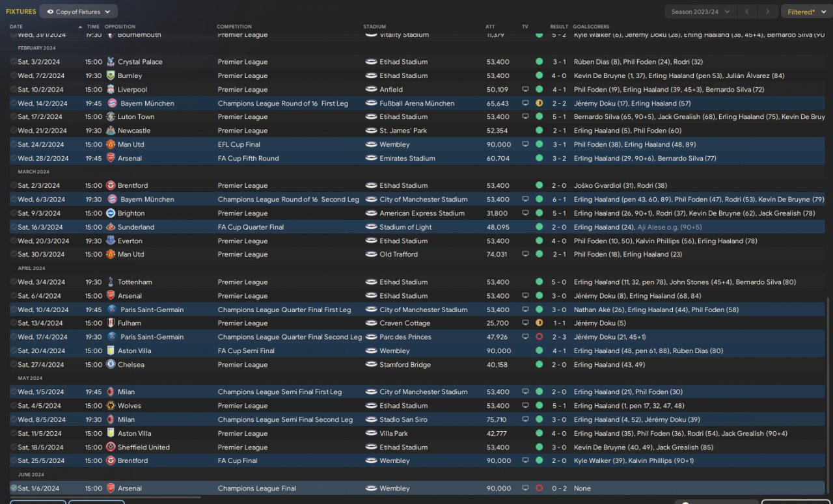Click the 74,031 attendance figure
The image size is (833, 504).
[x=497, y=254]
